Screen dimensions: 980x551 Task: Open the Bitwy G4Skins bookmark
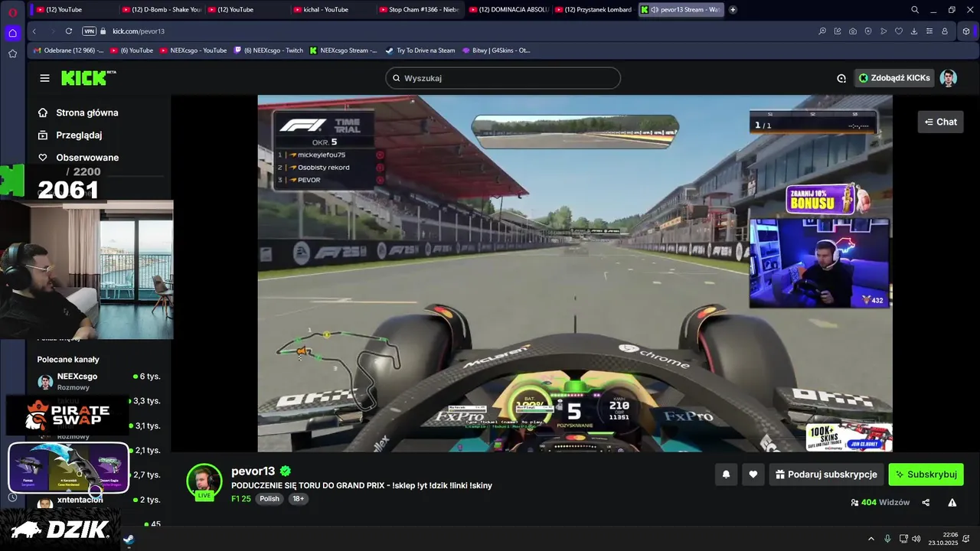pos(496,51)
